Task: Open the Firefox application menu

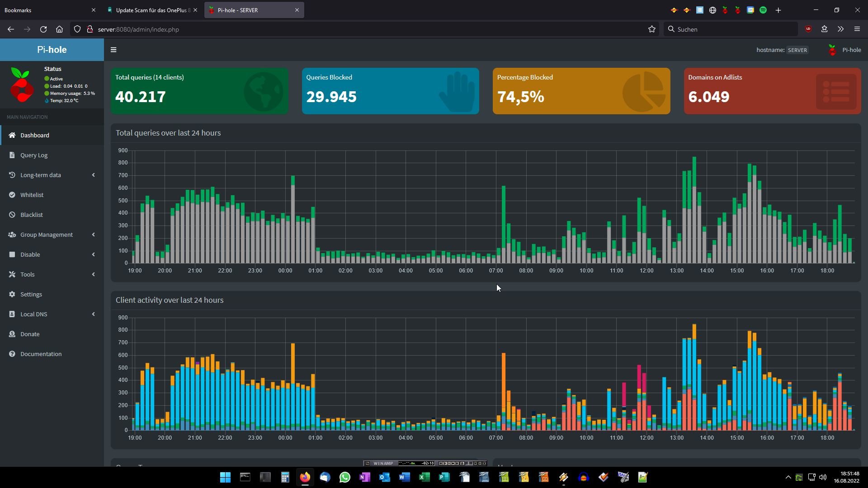Action: (857, 29)
